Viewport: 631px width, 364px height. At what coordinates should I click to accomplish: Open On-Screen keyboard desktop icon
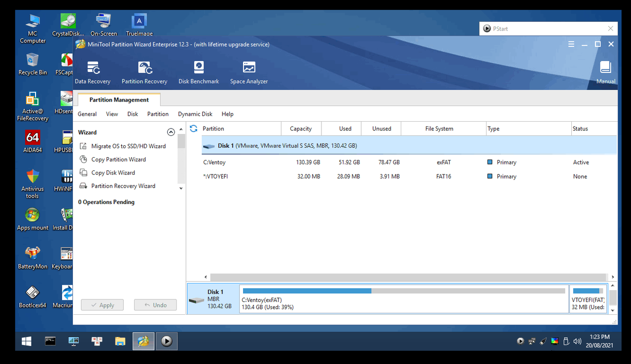point(104,25)
